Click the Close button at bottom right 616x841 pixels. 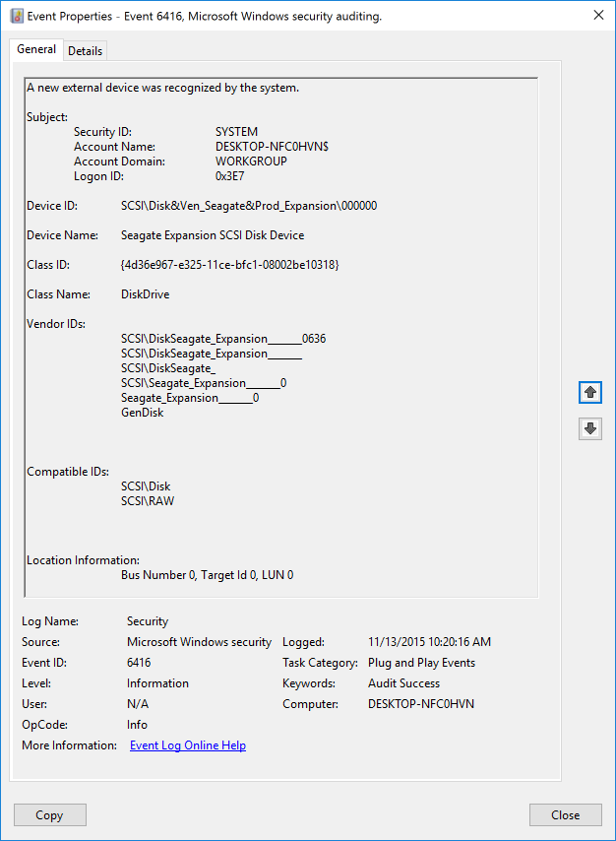[565, 814]
